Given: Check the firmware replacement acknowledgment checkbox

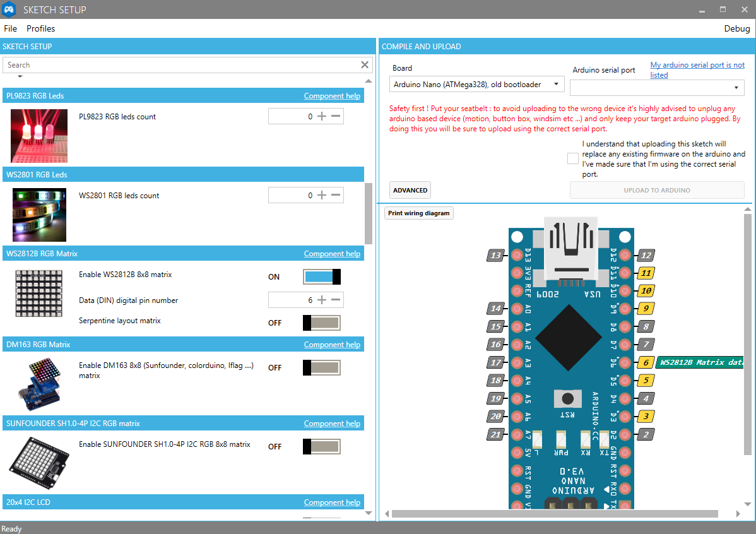Looking at the screenshot, I should click(x=572, y=158).
